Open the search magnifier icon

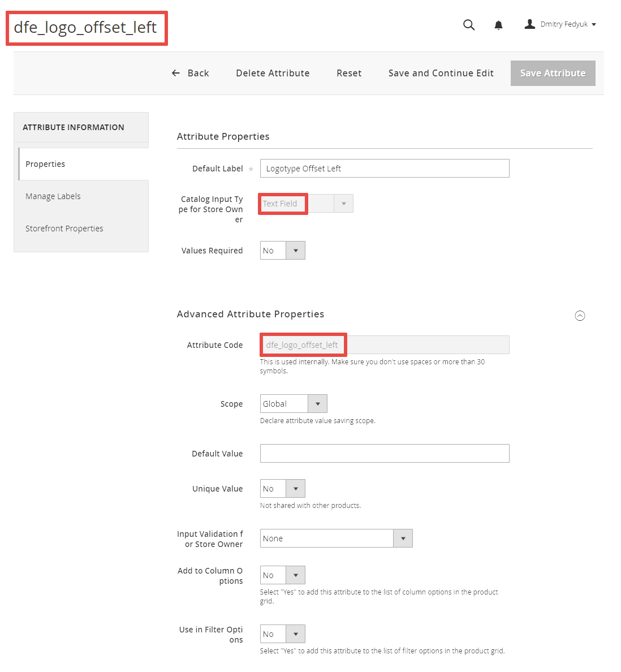click(469, 25)
